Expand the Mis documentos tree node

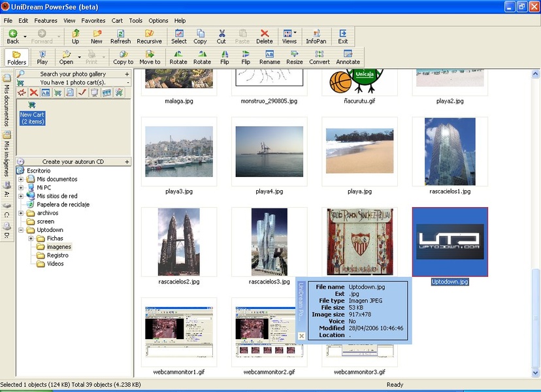[x=21, y=179]
